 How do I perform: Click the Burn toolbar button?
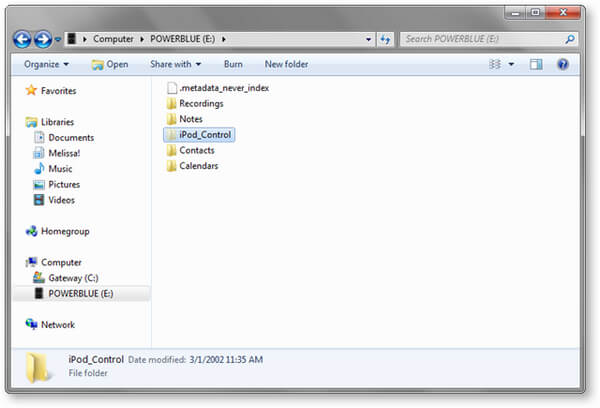click(x=233, y=64)
